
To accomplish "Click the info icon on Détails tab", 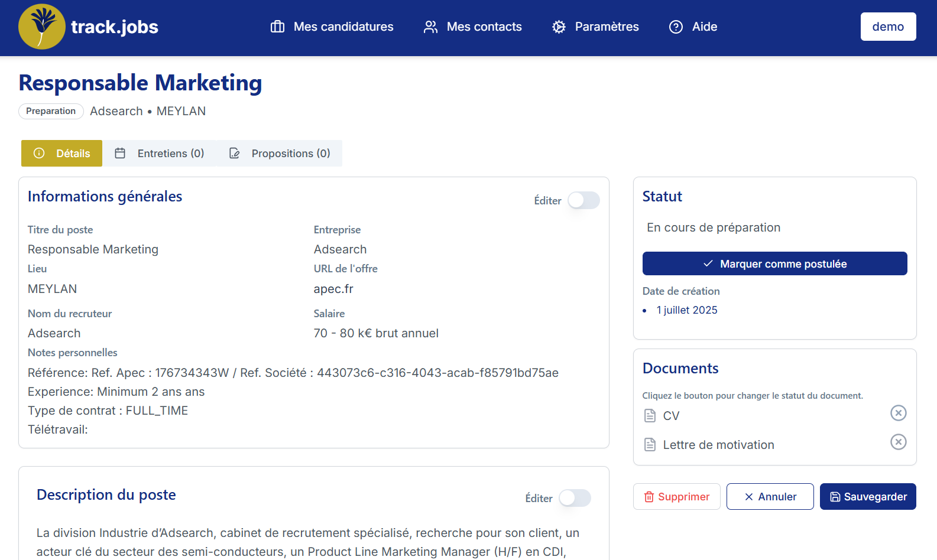I will point(39,153).
